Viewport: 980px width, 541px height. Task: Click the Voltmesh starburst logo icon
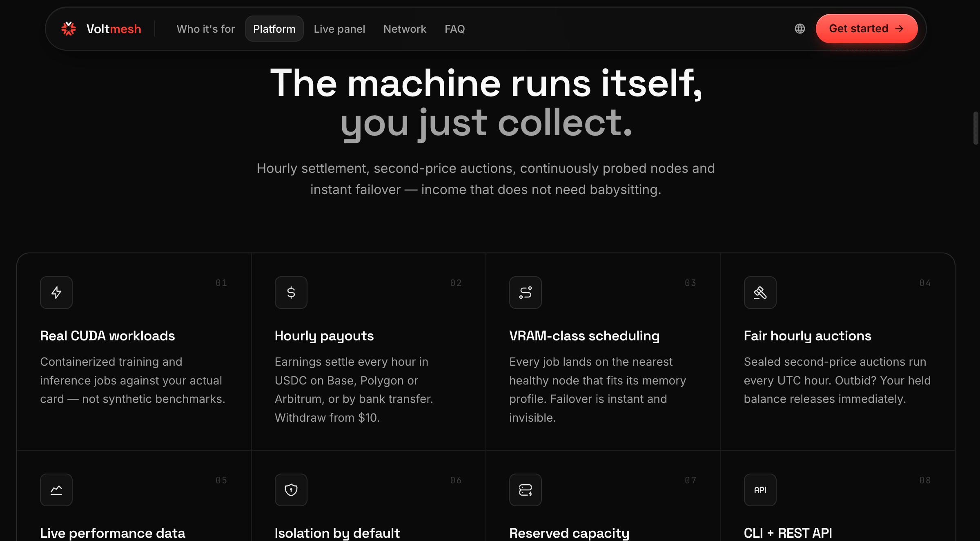coord(69,29)
